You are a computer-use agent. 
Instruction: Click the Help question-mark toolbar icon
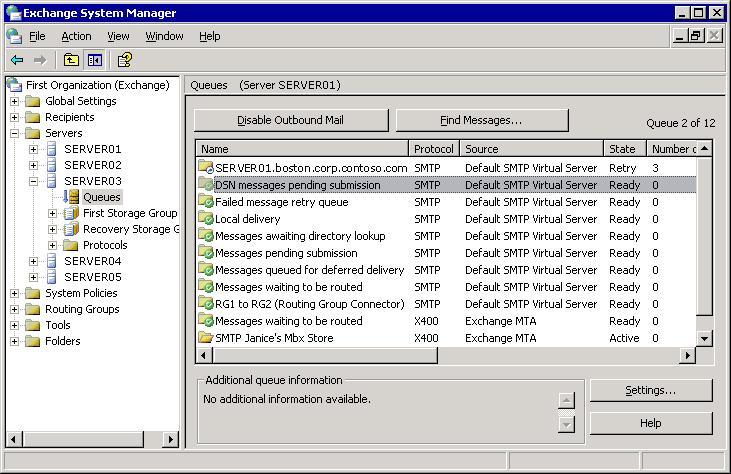tap(124, 60)
